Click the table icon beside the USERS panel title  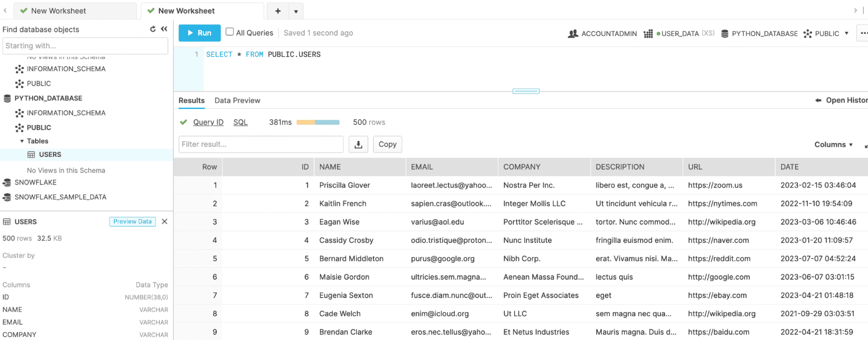(7, 222)
